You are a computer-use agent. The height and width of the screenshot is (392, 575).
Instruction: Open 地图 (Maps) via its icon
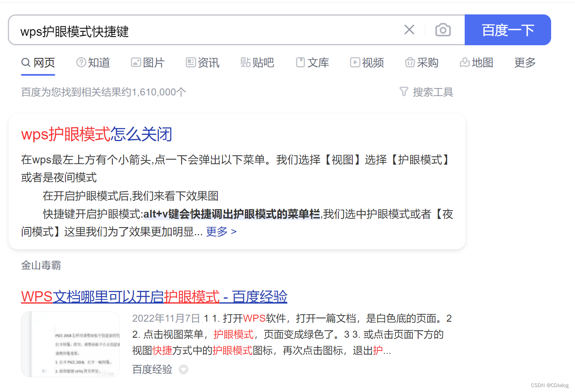tap(464, 62)
